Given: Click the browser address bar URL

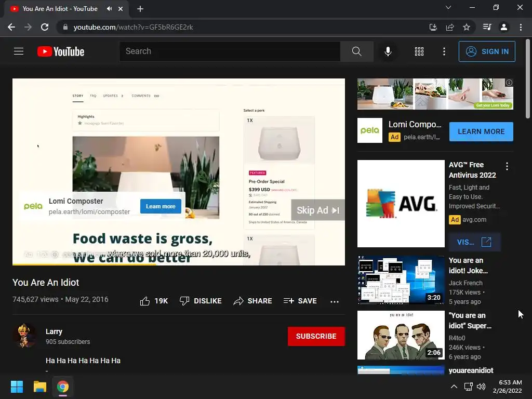Looking at the screenshot, I should (133, 27).
